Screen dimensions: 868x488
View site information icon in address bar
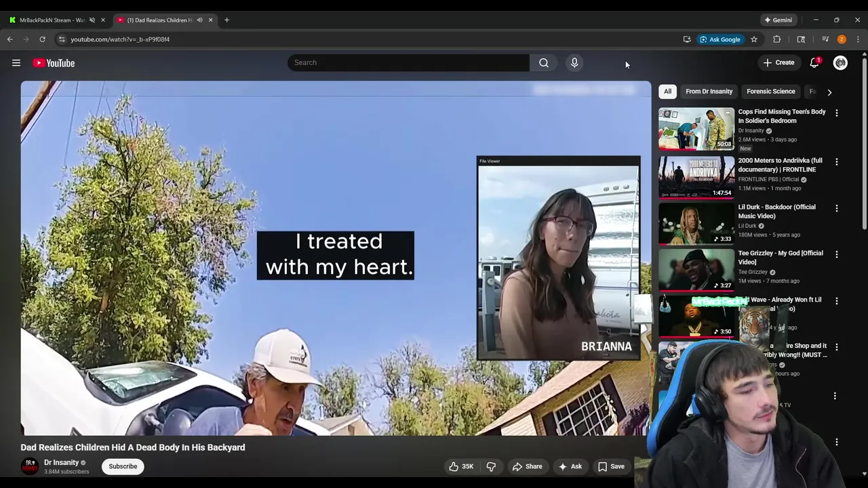tap(62, 39)
